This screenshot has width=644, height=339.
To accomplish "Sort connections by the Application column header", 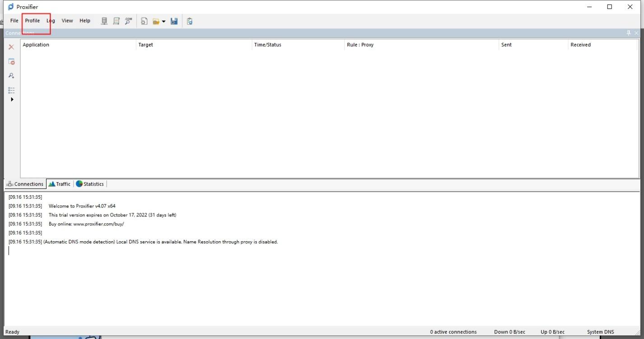I will coord(36,44).
